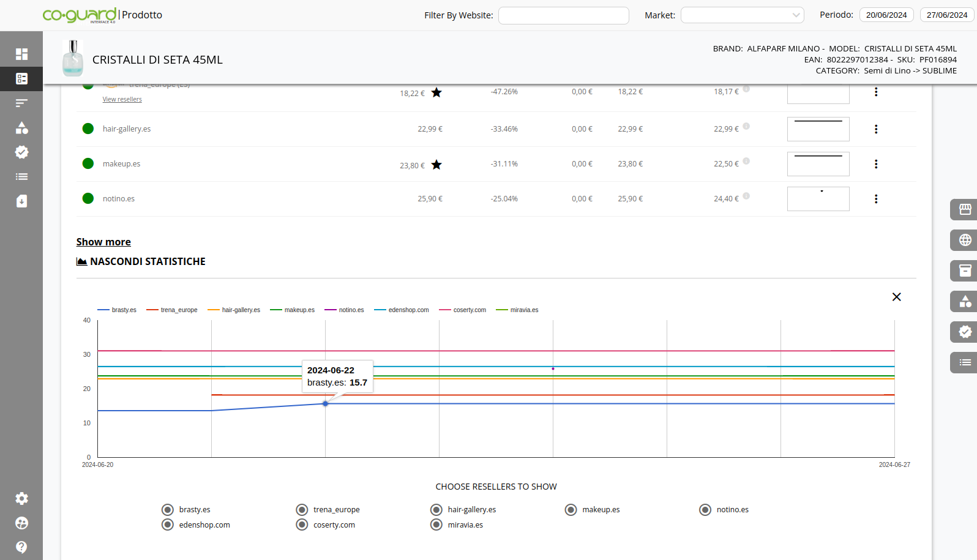
Task: Click the Show more link
Action: [x=103, y=242]
